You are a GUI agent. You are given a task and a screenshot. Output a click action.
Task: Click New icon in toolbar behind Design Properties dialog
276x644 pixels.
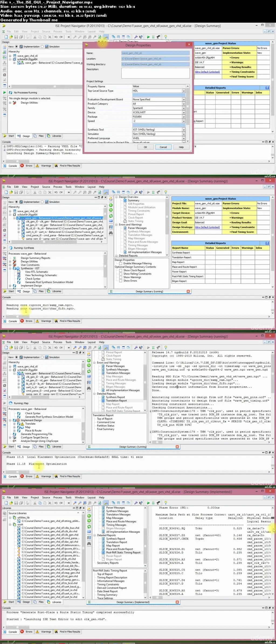6,37
